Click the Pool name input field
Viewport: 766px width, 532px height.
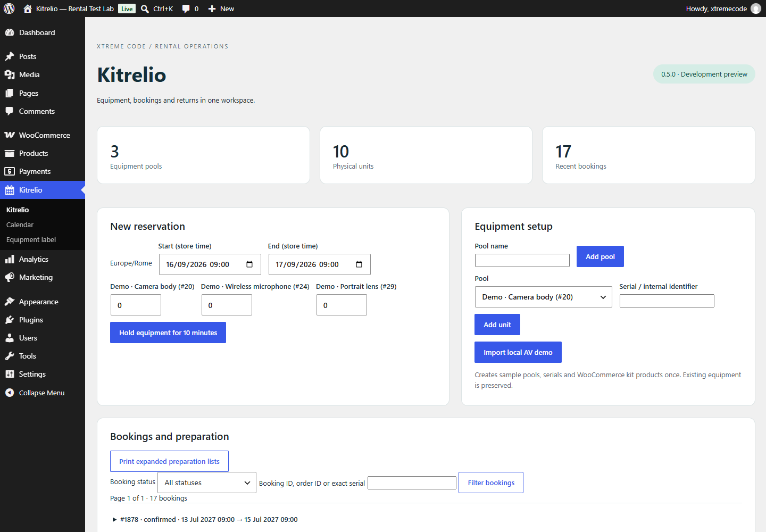click(x=522, y=260)
